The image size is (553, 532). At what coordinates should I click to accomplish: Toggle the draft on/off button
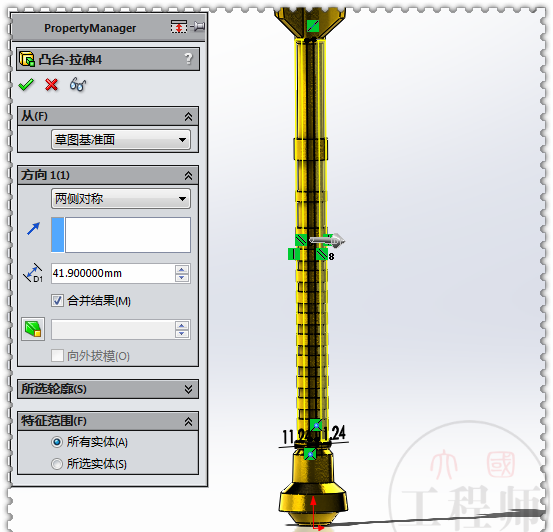click(x=33, y=329)
